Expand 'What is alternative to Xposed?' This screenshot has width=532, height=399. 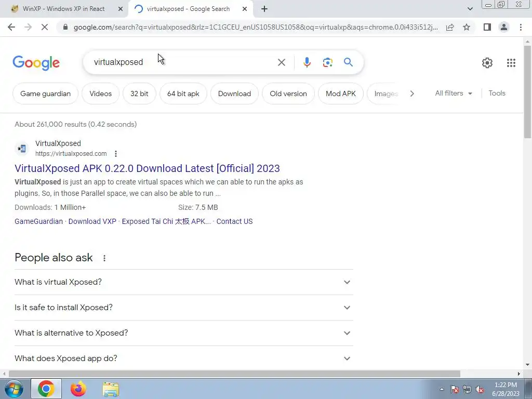(184, 333)
